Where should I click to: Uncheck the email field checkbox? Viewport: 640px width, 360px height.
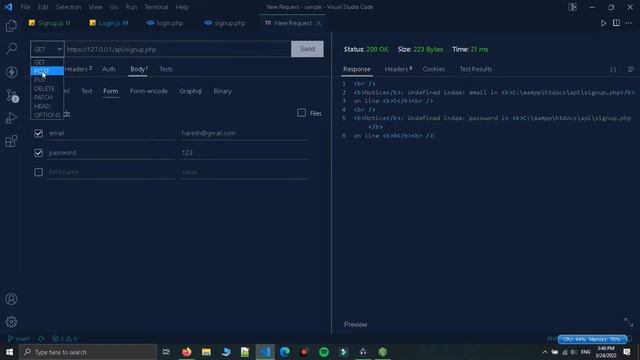[38, 133]
